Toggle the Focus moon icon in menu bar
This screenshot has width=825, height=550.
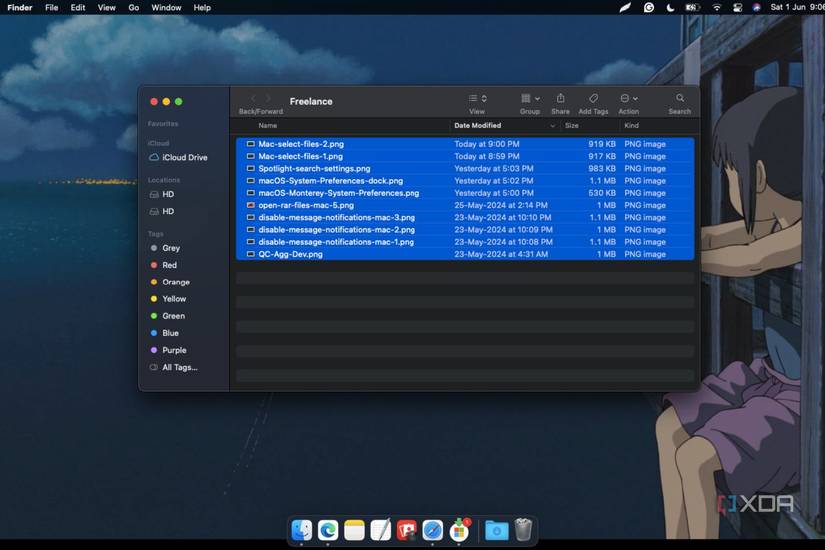point(670,7)
